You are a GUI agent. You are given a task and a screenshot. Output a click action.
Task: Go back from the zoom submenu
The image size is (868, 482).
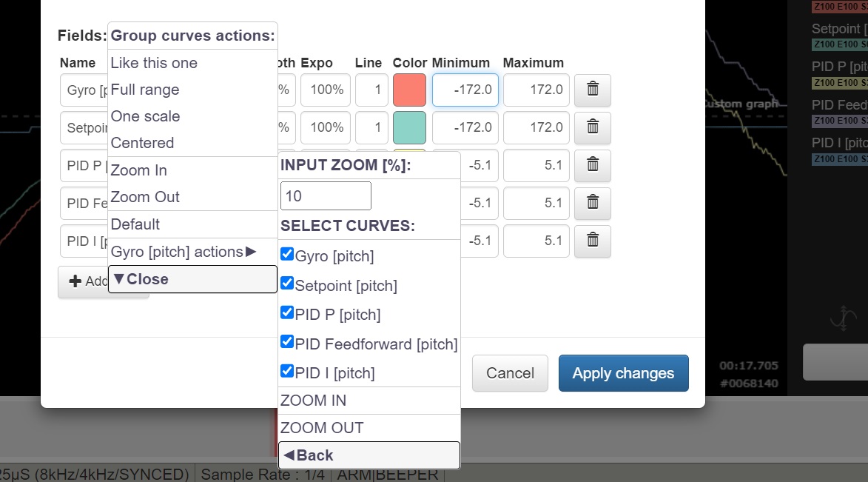point(369,455)
